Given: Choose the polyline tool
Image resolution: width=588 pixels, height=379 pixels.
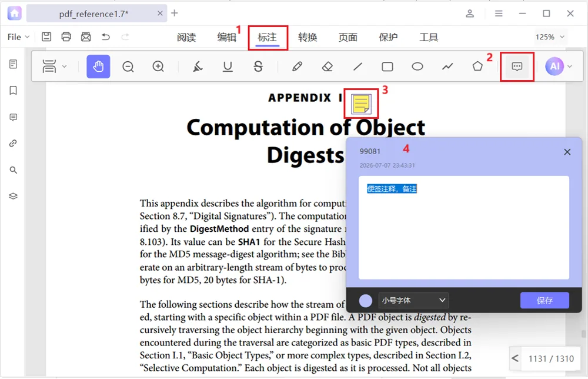Looking at the screenshot, I should [447, 67].
